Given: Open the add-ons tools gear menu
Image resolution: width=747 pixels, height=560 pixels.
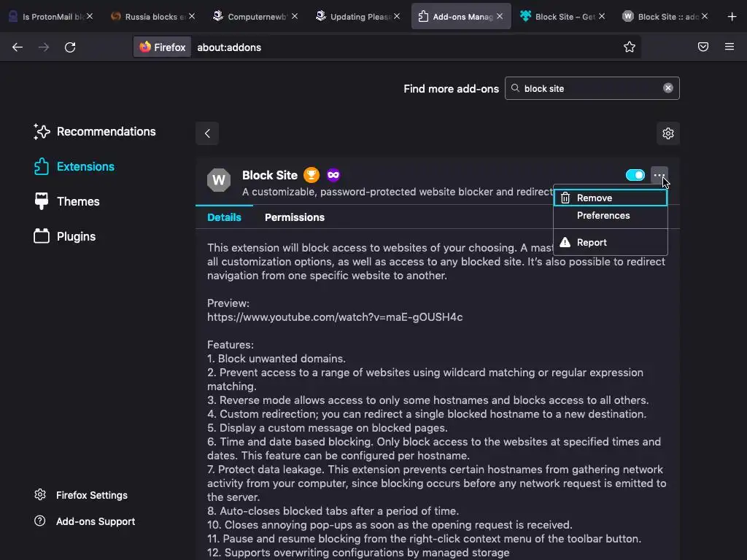Looking at the screenshot, I should [668, 133].
